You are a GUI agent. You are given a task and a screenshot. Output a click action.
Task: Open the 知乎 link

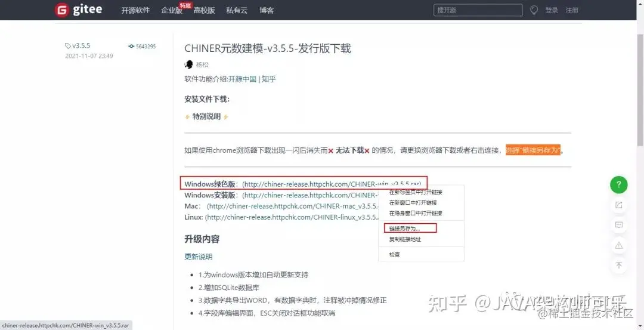(x=268, y=79)
